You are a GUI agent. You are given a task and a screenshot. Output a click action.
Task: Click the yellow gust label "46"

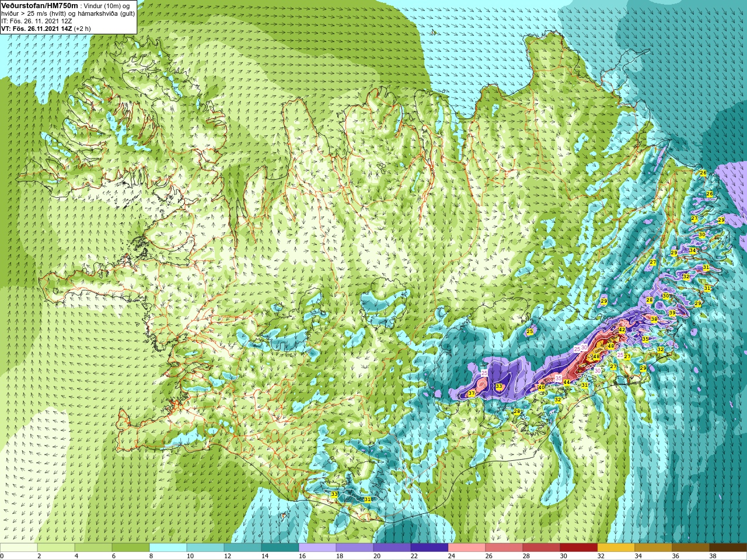[x=596, y=356]
